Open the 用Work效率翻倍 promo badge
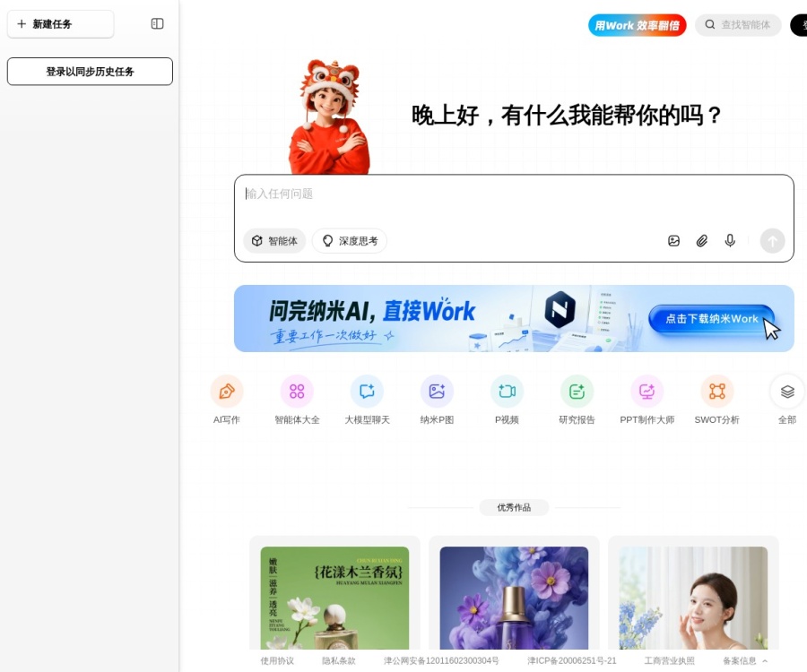This screenshot has height=672, width=807. [x=638, y=25]
